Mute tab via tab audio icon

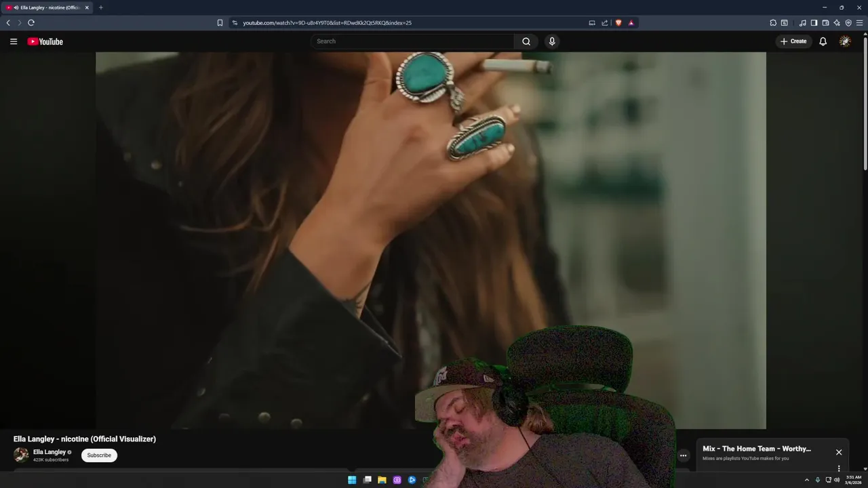(16, 7)
